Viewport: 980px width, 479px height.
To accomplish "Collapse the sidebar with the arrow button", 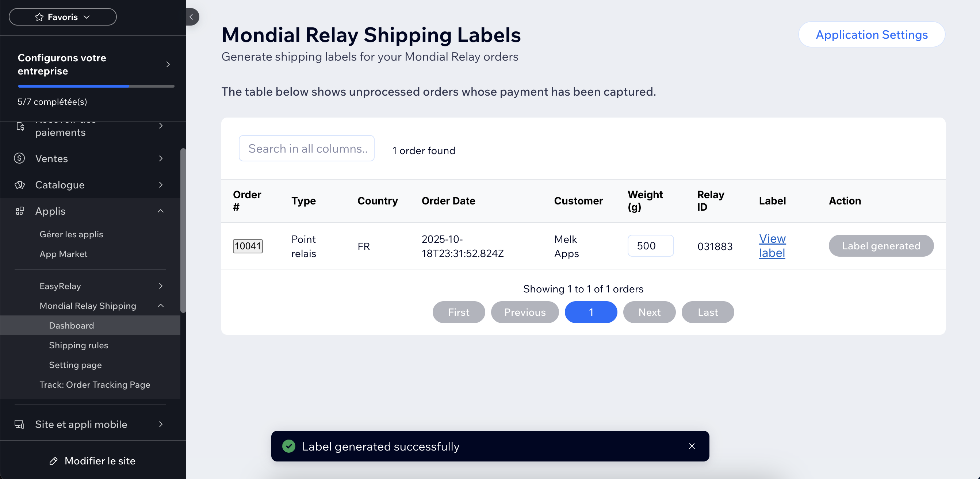I will pos(192,17).
